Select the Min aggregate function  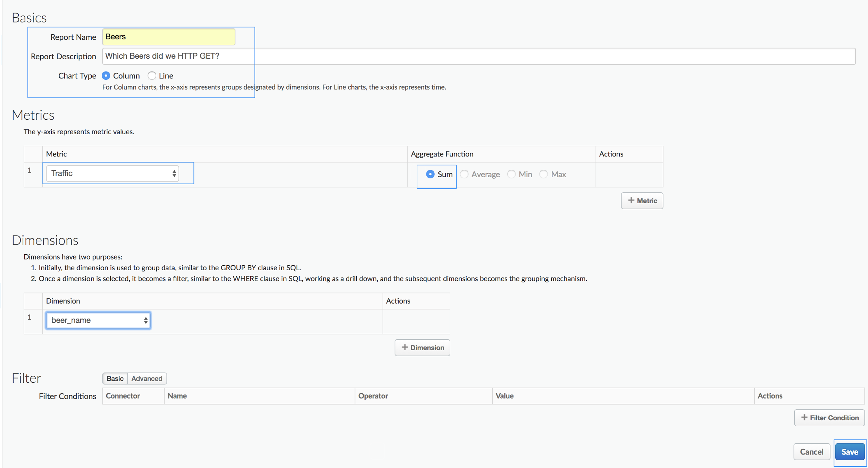click(511, 174)
